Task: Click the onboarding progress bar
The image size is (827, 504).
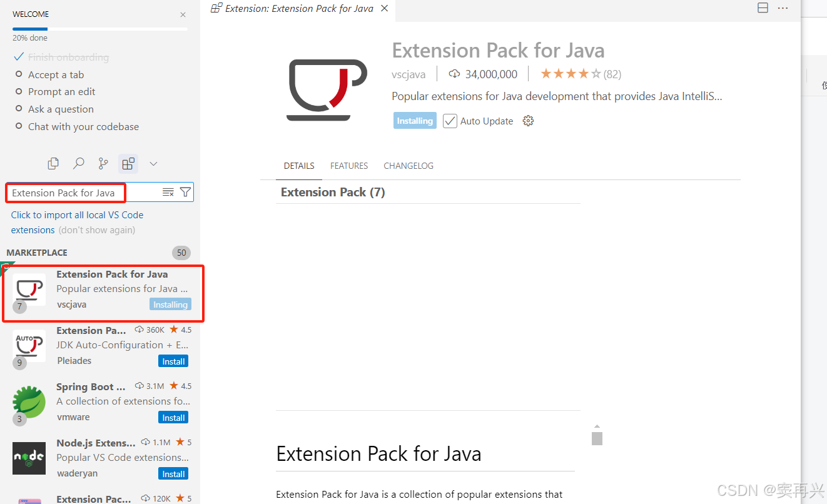Action: [x=100, y=29]
